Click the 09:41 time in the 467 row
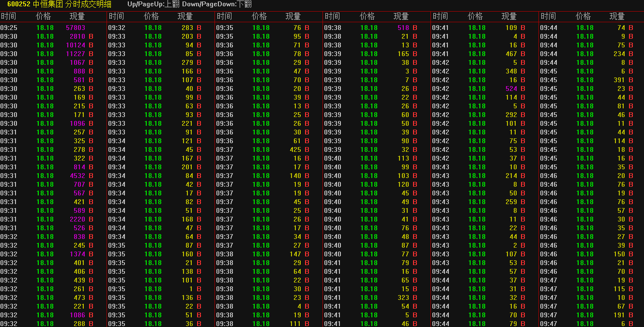The width and height of the screenshot is (644, 327). (441, 54)
